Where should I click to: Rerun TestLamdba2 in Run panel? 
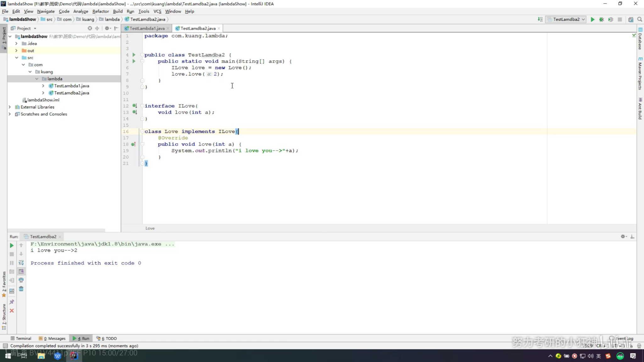(12, 245)
